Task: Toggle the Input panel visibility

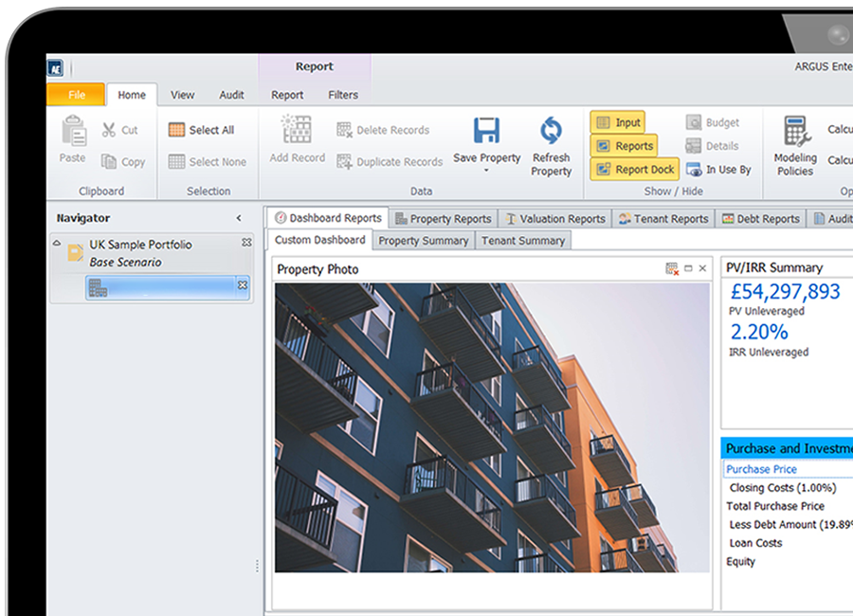Action: [x=618, y=121]
